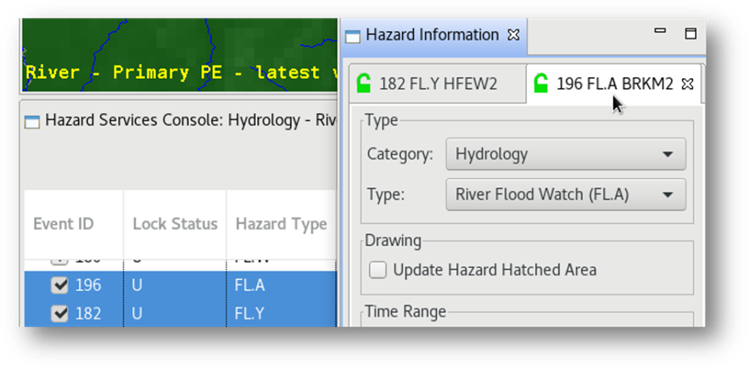Open the Type dropdown showing River Flood Watch
Screen dimensions: 749x369
566,195
